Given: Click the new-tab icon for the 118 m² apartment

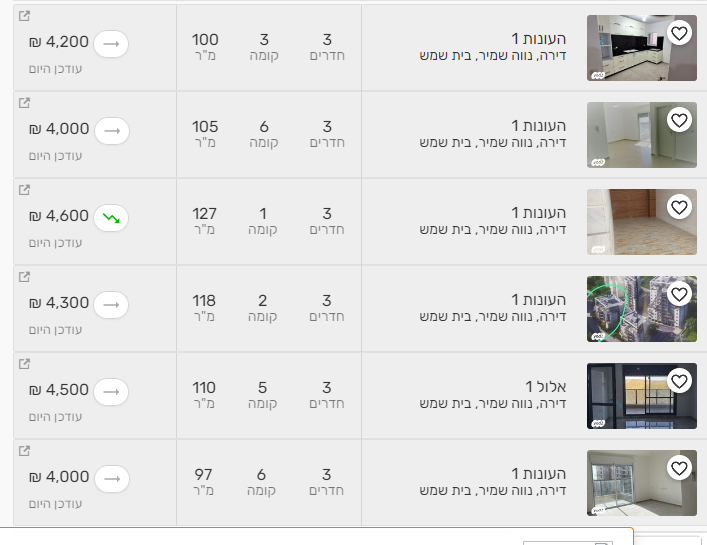Looking at the screenshot, I should pos(25,277).
